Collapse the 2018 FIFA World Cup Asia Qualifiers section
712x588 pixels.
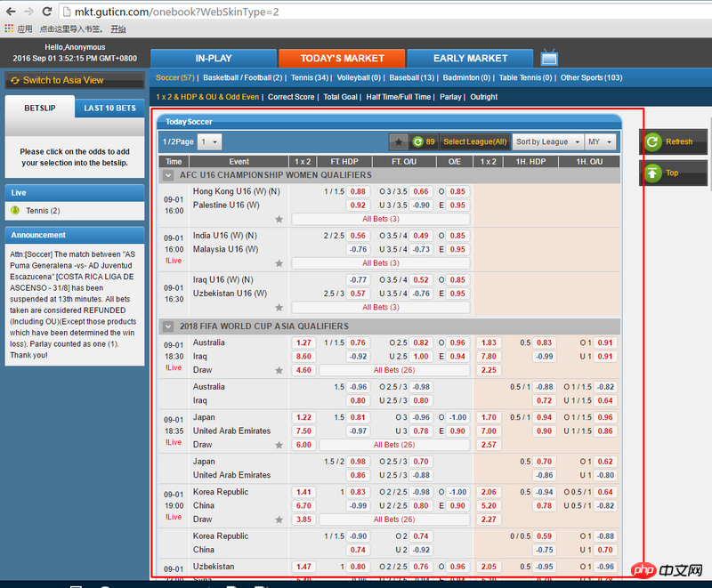[x=168, y=326]
